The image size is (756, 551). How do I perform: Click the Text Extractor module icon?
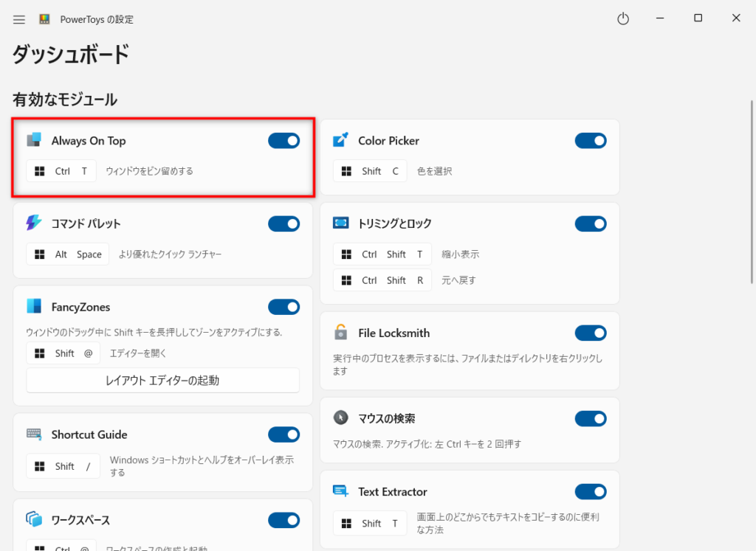pos(340,491)
